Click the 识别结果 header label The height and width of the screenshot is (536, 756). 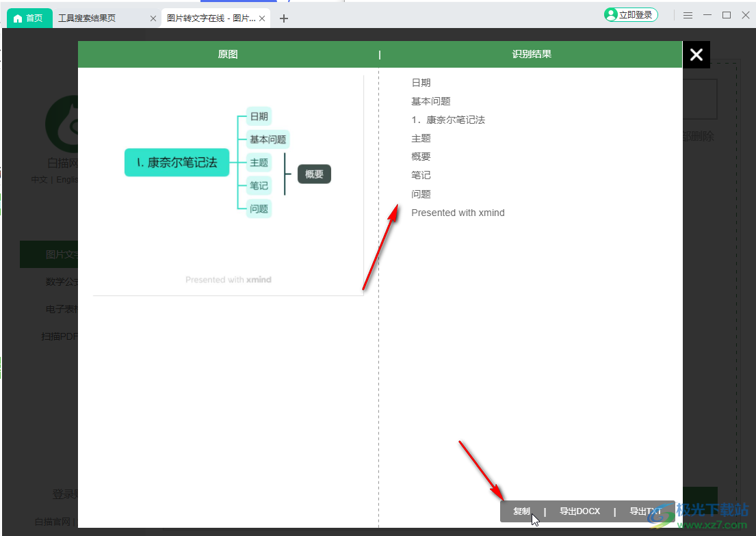532,55
